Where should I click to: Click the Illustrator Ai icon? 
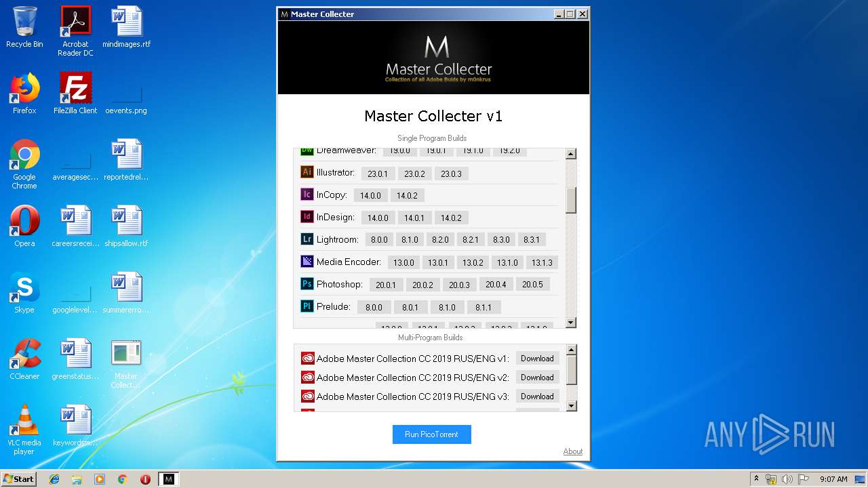tap(307, 172)
